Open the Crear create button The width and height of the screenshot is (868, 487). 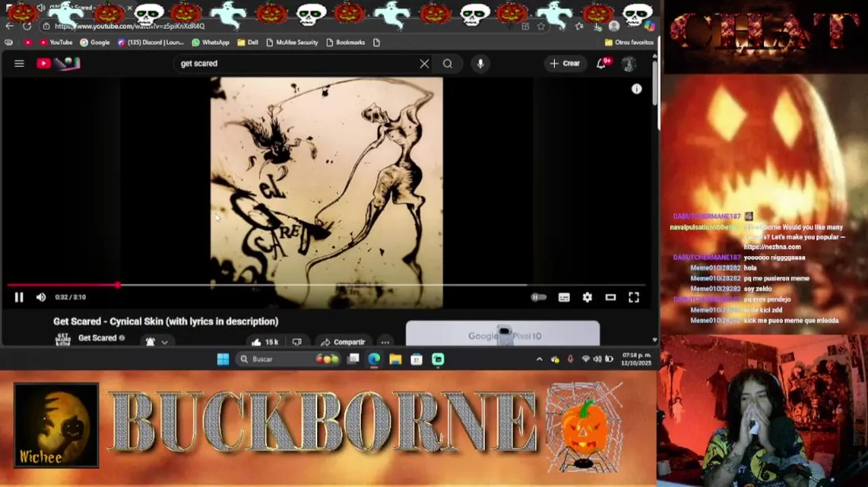565,64
